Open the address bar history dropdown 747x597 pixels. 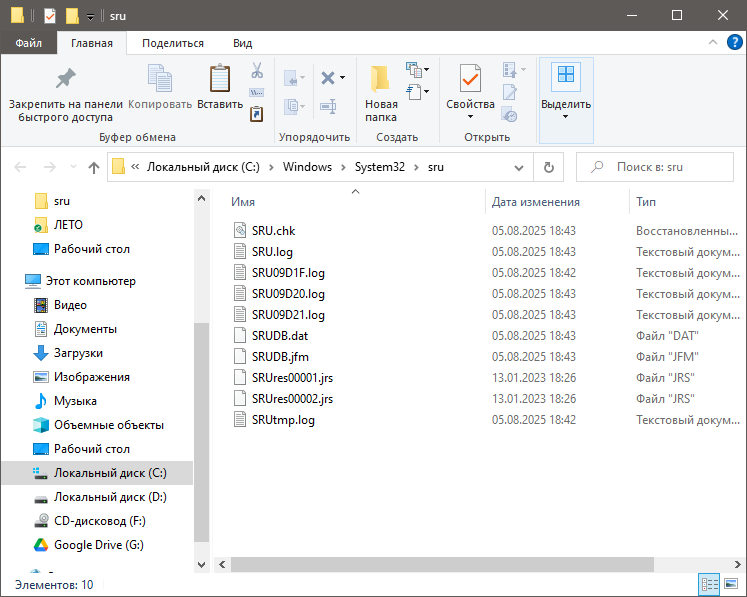519,167
